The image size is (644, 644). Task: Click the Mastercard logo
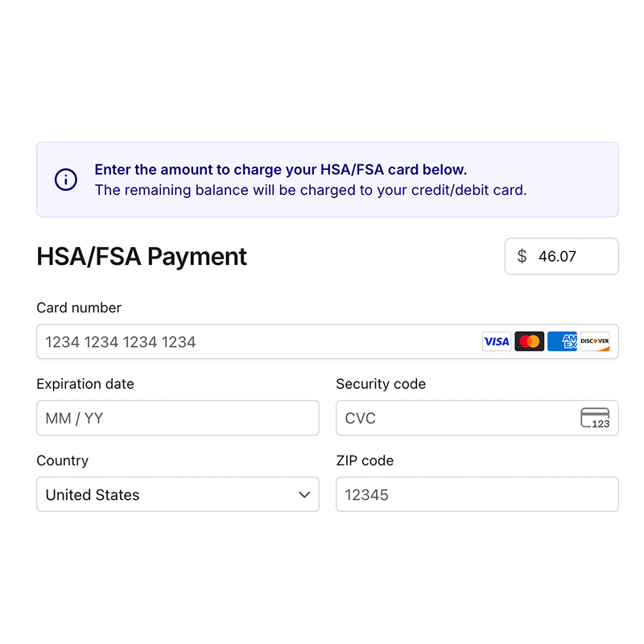(529, 341)
